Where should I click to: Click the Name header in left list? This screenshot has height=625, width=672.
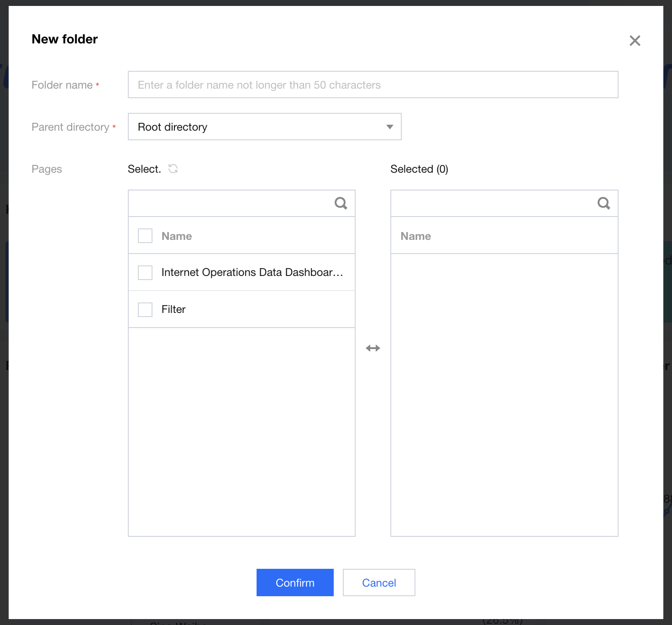(177, 236)
